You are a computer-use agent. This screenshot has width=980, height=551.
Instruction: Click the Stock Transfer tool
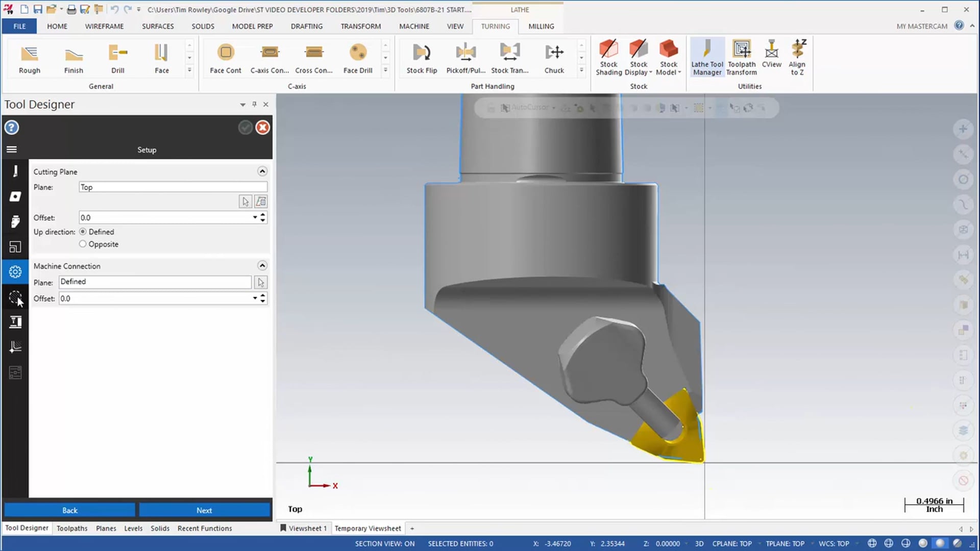510,59
